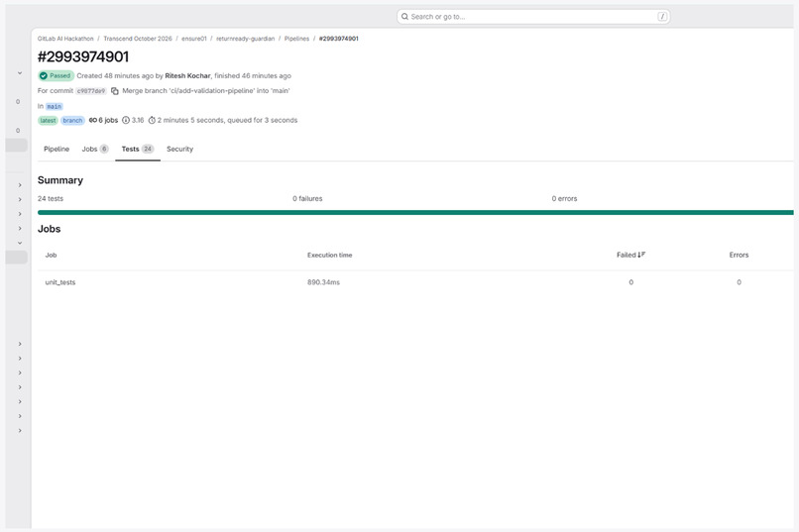Open commit c9877de9

[90, 91]
